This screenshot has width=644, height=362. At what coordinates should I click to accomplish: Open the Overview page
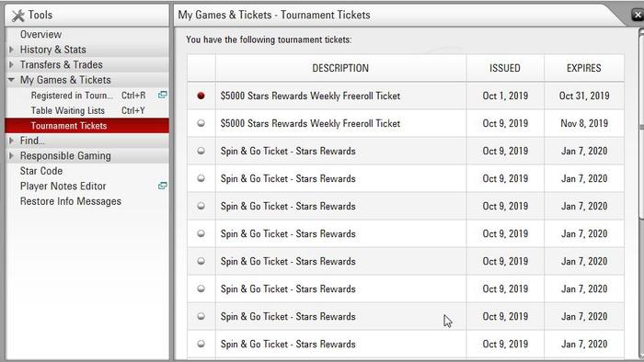point(40,34)
